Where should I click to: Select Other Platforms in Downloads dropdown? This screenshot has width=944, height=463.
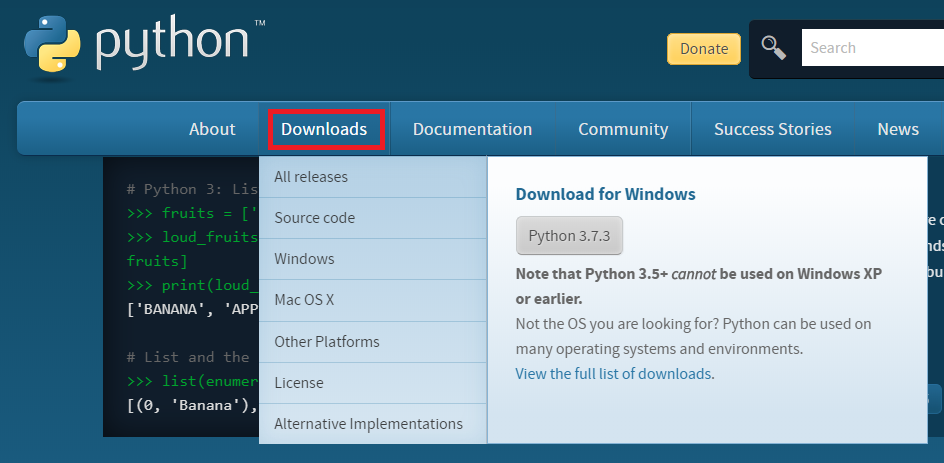click(x=373, y=341)
